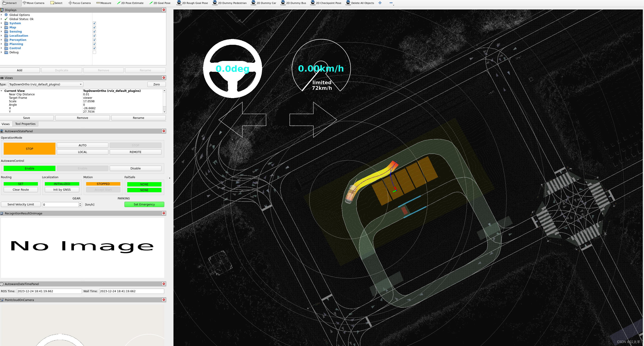Switch to the Views tab
The height and width of the screenshot is (346, 644).
6,124
